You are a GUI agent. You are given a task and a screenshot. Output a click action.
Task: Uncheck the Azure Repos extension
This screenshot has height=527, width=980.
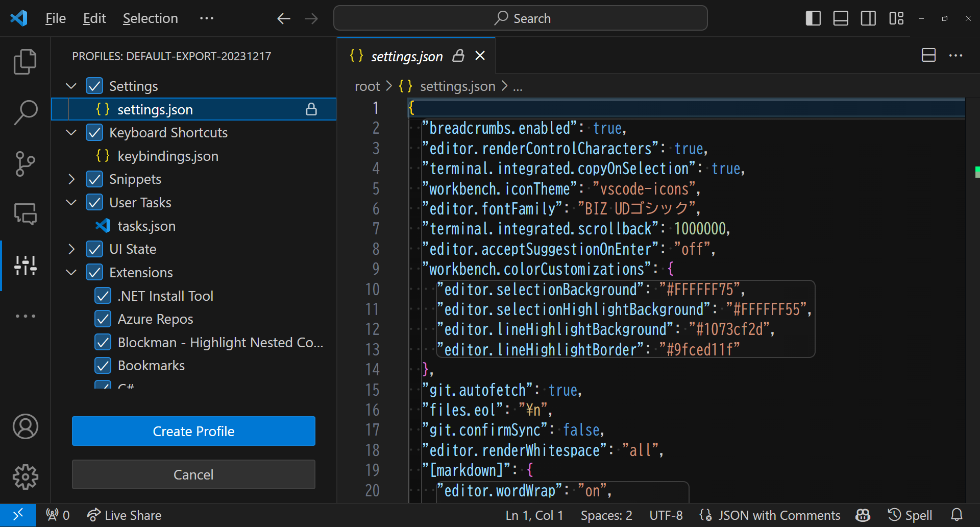(x=103, y=319)
